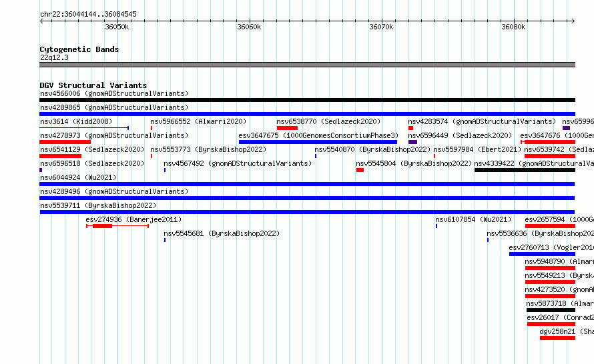Click the 22q12.3 cytogenetic band bar
This screenshot has width=594, height=364.
pyautogui.click(x=307, y=65)
